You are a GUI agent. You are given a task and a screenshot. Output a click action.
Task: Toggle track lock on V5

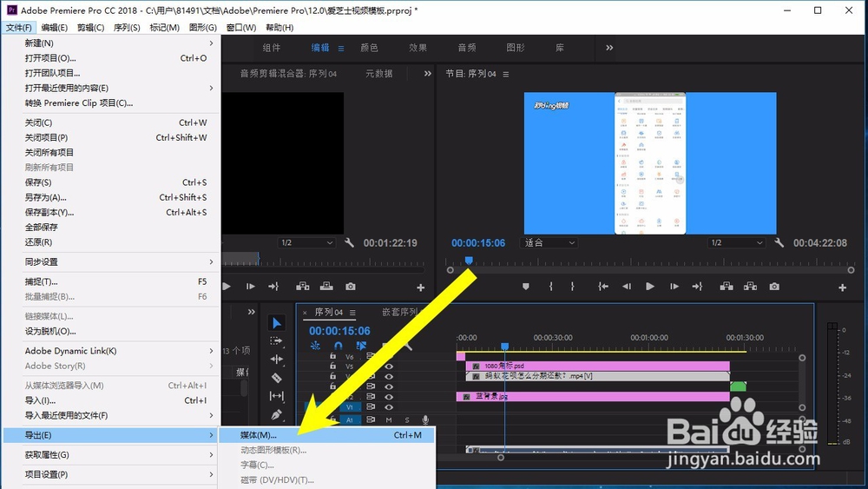point(332,366)
